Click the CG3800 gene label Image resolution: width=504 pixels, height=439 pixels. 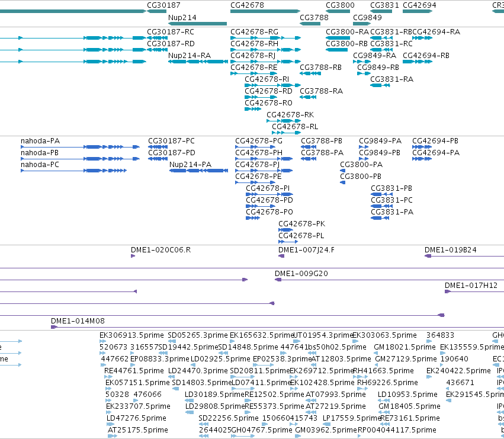tap(340, 5)
